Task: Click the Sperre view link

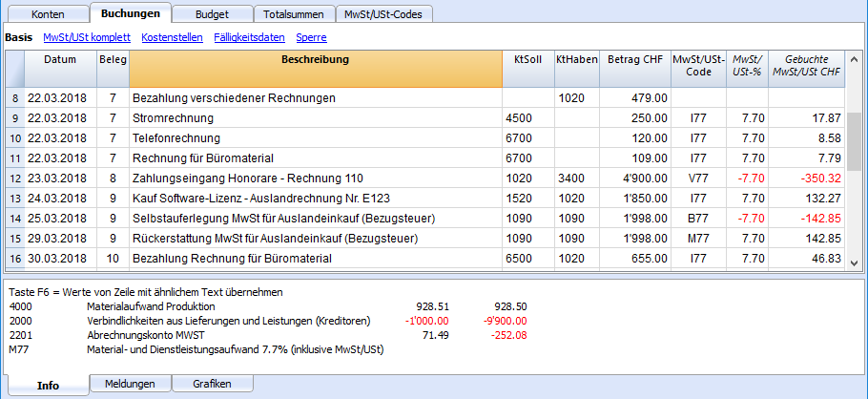Action: (311, 37)
